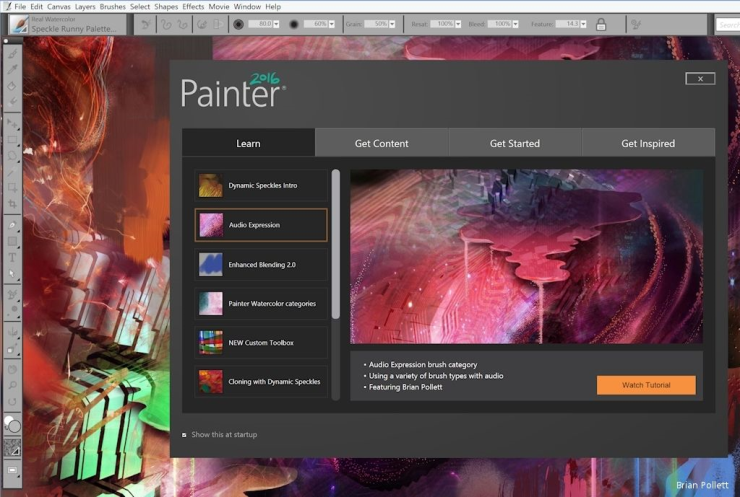
Task: Select the Text tool
Action: 13,257
